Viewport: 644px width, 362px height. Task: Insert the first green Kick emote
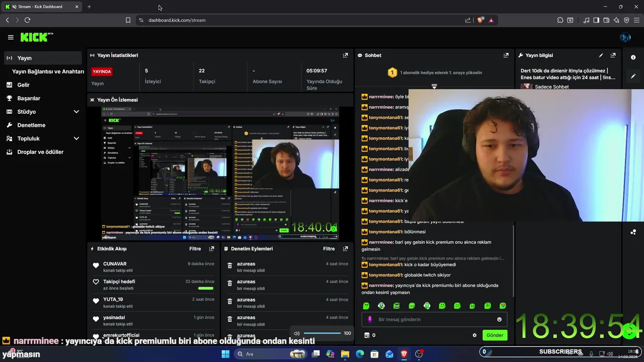pos(366,306)
